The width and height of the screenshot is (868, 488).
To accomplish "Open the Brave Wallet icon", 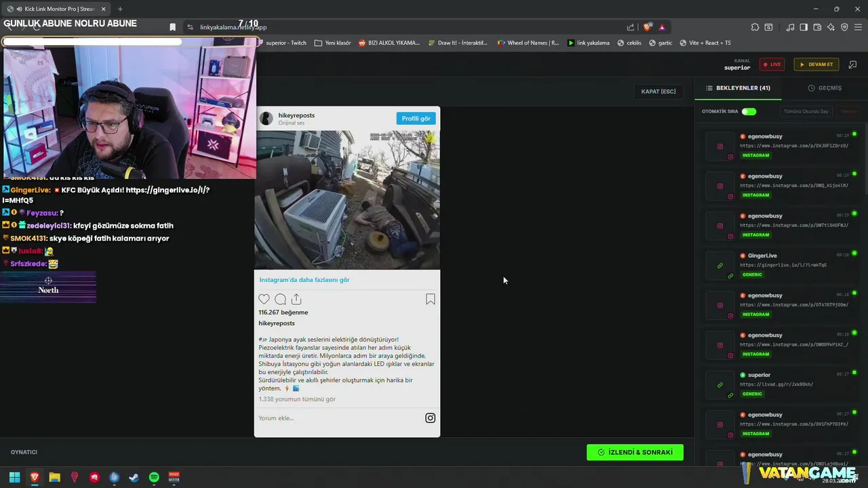I will (x=817, y=27).
